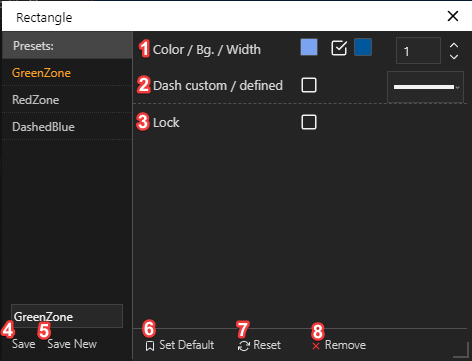Click the Reset button

[x=259, y=345]
